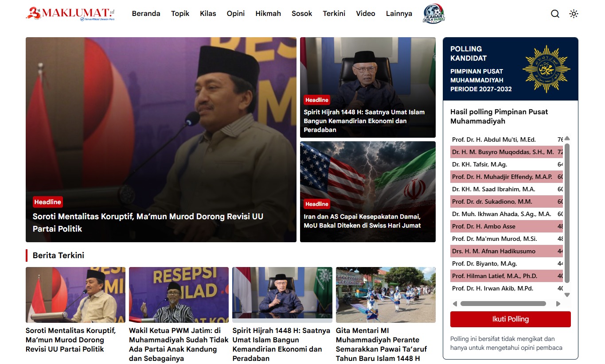The image size is (605, 364).
Task: Select Dr. KH. M. Saad Ibrahim row
Action: pyautogui.click(x=507, y=189)
